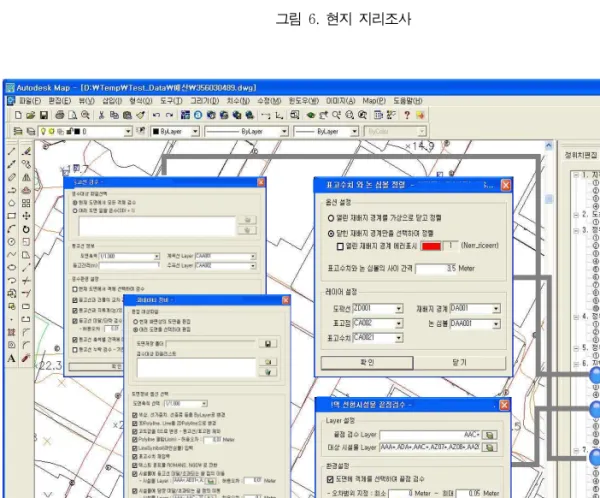
Task: Open the 표고점 CA002 layer dropdown
Action: pos(399,324)
